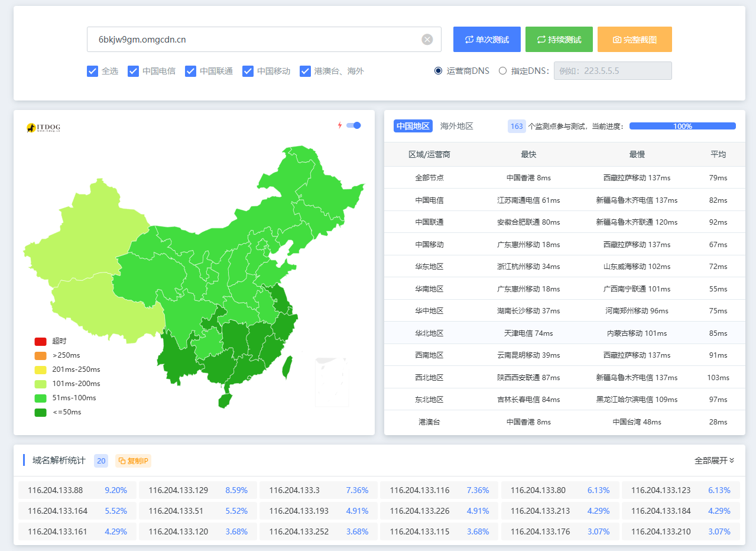The image size is (756, 551).
Task: Switch off the map toggle switch
Action: [353, 125]
